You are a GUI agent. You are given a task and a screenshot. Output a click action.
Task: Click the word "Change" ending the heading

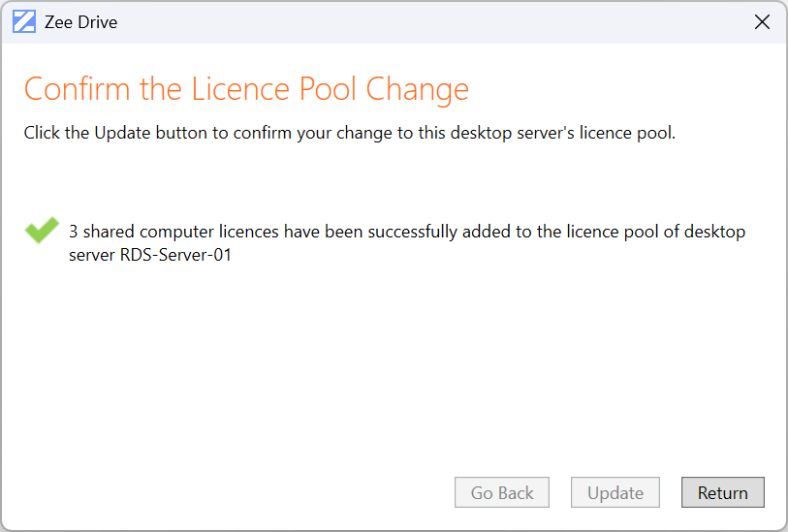418,89
